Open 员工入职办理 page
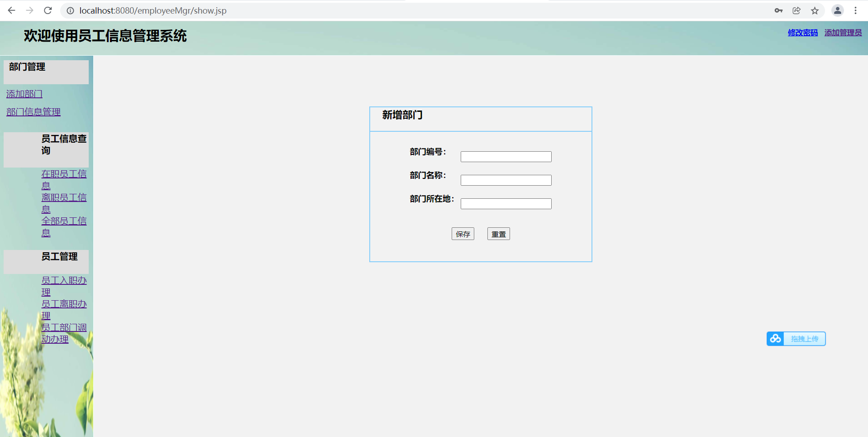The image size is (868, 437). tap(63, 281)
